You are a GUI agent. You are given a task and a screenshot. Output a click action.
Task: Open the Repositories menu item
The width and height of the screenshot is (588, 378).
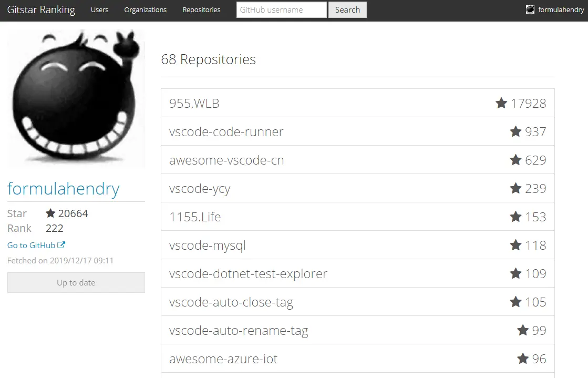pyautogui.click(x=201, y=10)
